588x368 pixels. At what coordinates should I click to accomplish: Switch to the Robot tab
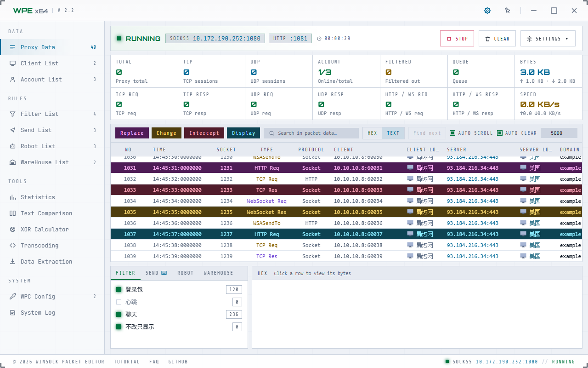pyautogui.click(x=186, y=273)
